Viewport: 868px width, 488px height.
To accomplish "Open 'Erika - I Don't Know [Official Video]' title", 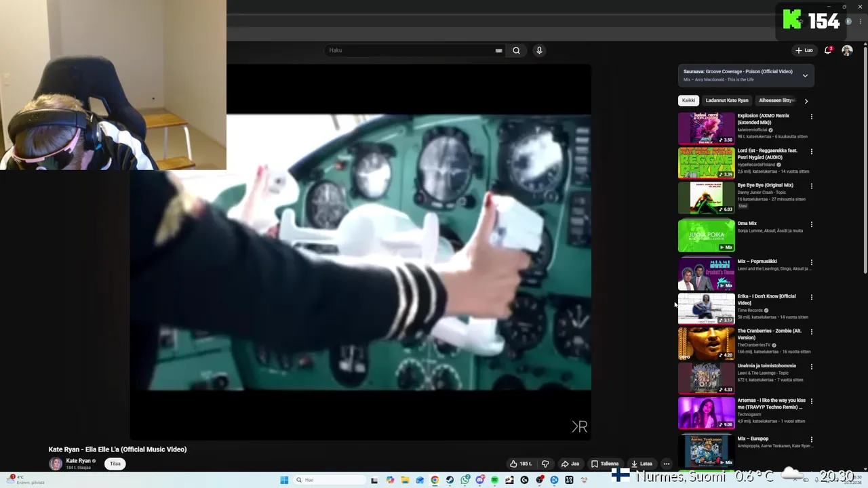I will (767, 300).
